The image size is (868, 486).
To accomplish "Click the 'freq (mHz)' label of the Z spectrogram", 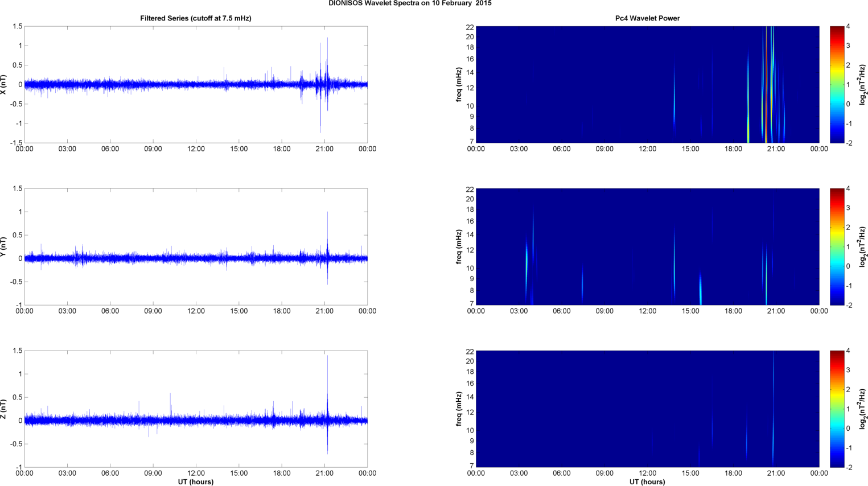I will 459,409.
